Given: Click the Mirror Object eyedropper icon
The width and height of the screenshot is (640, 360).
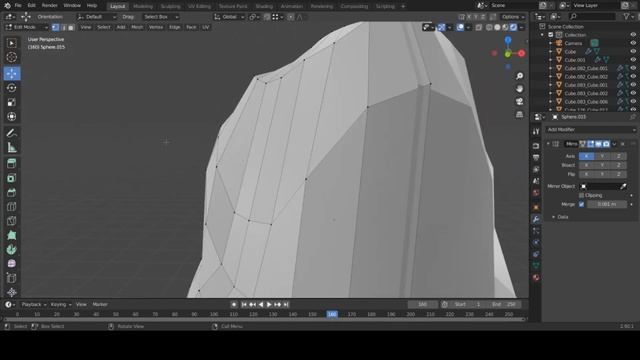Looking at the screenshot, I should click(623, 186).
